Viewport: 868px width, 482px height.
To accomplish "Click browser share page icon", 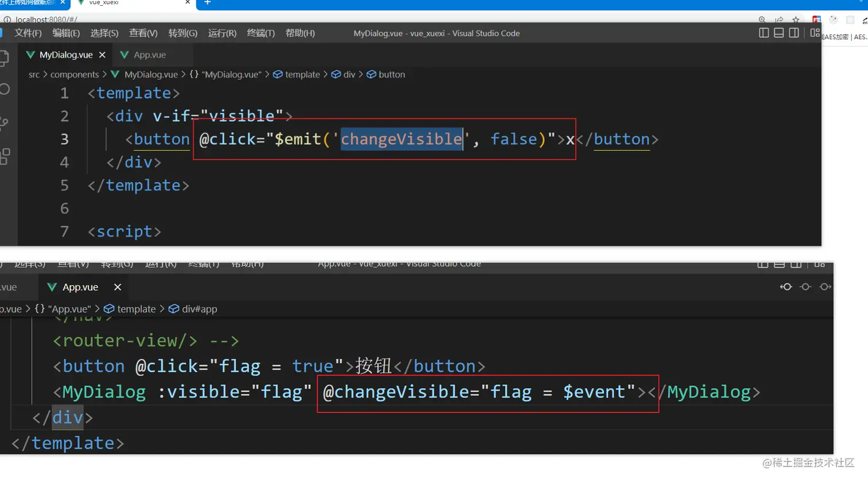I will click(x=779, y=20).
